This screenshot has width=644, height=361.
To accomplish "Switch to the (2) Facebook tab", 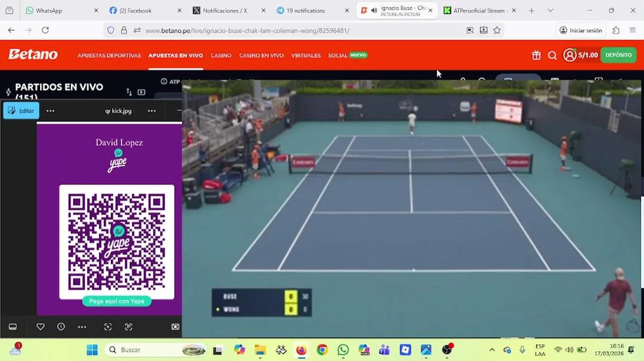I will coord(145,10).
